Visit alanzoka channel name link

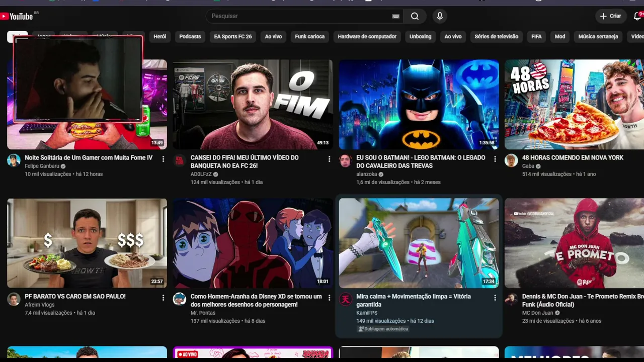[x=367, y=174]
